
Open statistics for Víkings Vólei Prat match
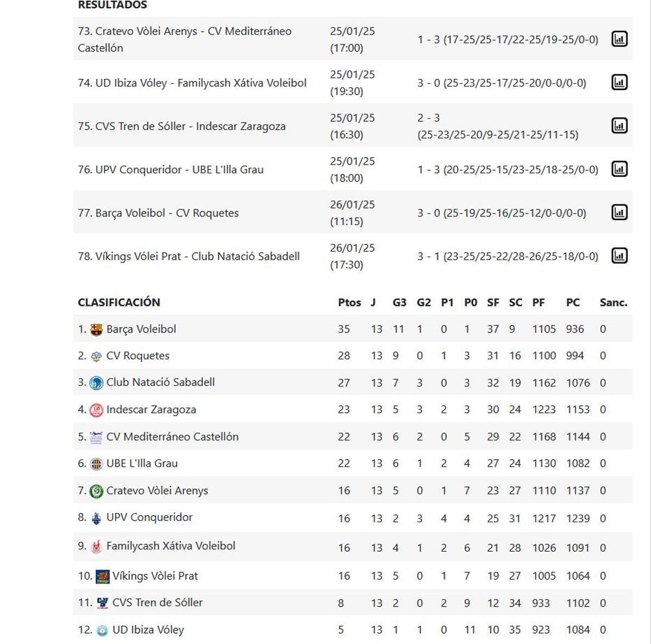[x=619, y=255]
